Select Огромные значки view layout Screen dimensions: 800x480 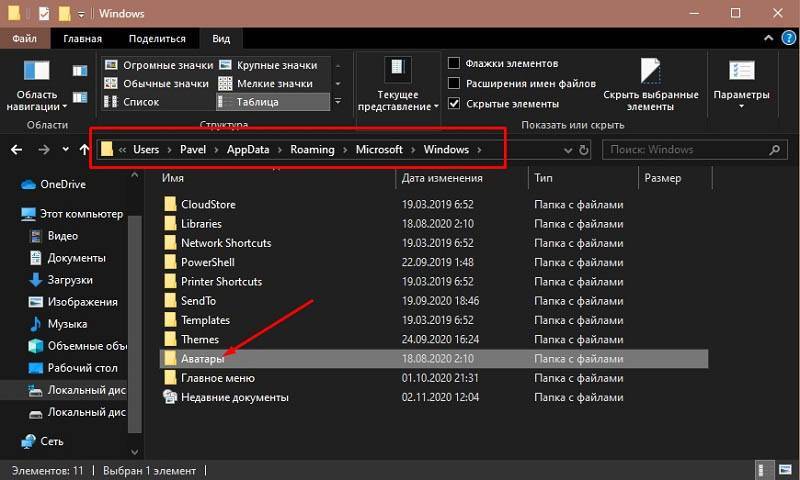click(x=159, y=65)
